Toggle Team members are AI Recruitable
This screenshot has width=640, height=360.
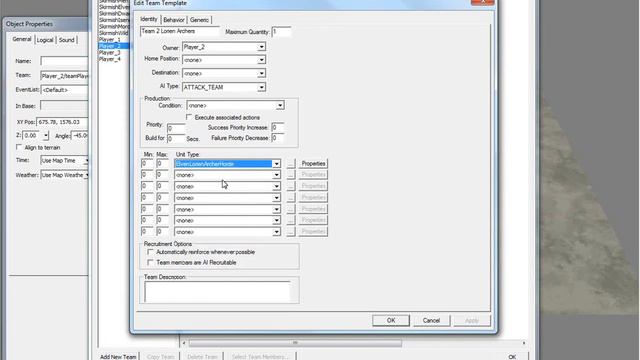[x=150, y=262]
